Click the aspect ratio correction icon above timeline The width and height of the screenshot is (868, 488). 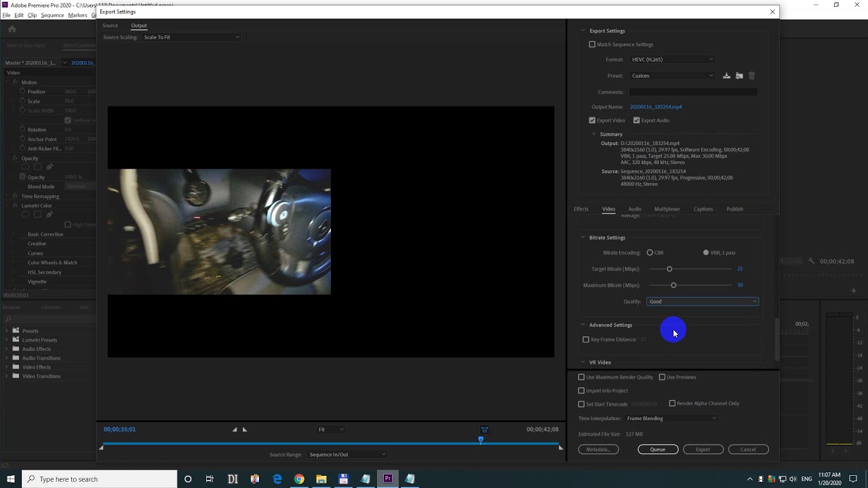pyautogui.click(x=484, y=430)
